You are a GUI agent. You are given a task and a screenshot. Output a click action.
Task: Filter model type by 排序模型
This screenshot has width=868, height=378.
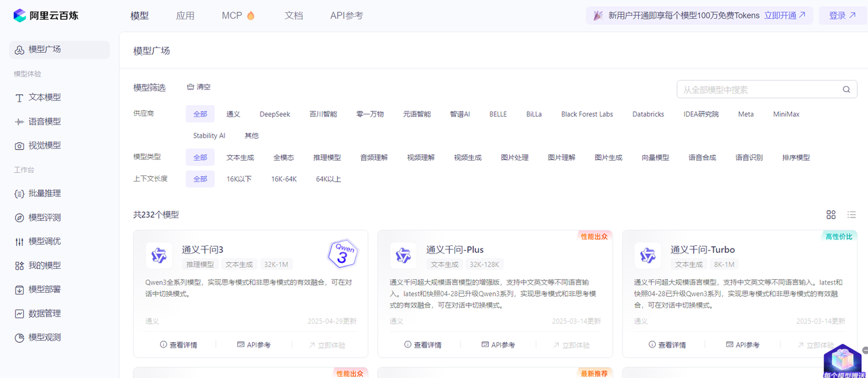[x=795, y=157]
